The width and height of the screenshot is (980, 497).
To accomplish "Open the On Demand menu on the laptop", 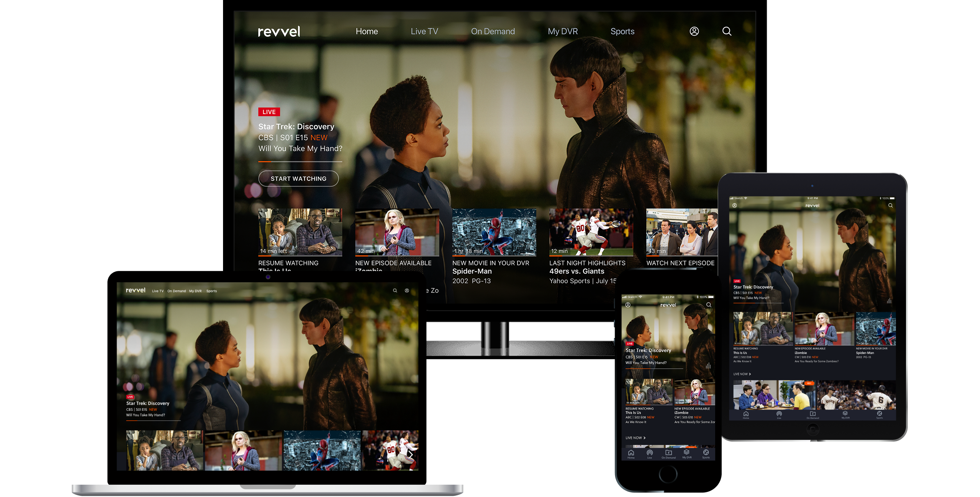I will point(177,291).
